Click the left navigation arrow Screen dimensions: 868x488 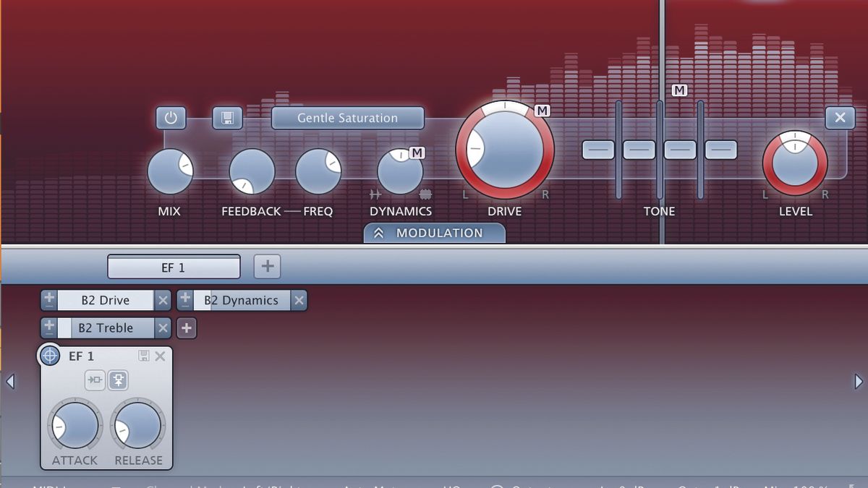11,382
